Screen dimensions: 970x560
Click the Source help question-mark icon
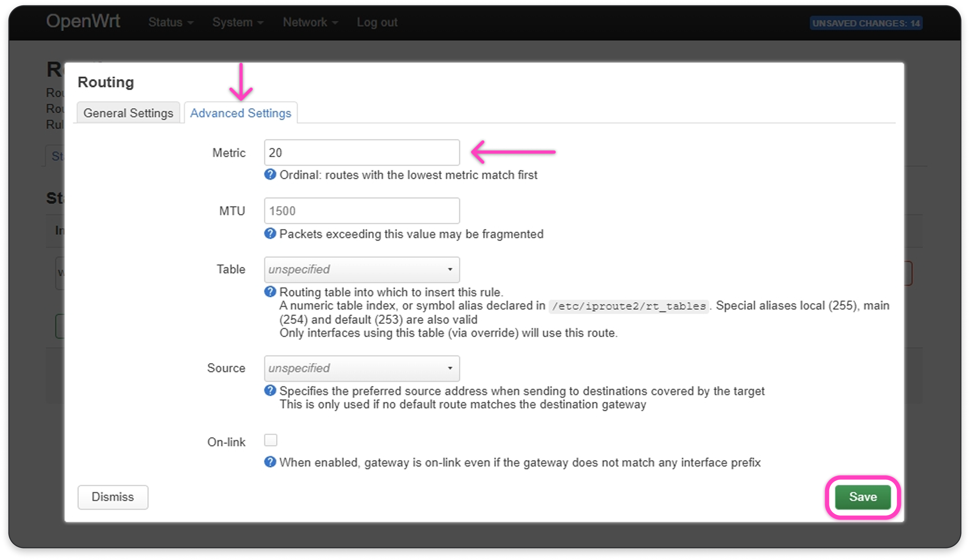coord(270,390)
